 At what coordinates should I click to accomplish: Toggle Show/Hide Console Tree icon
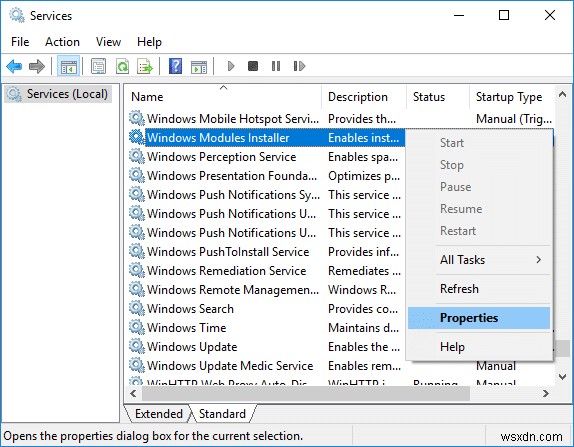[x=68, y=67]
